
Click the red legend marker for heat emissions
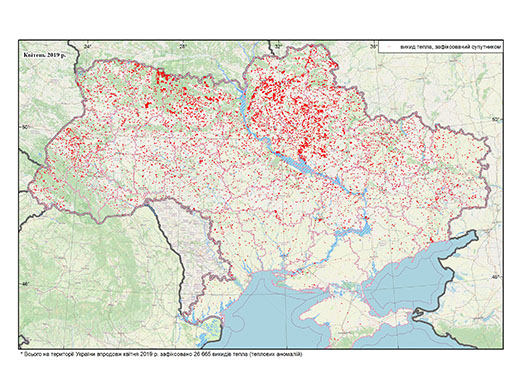point(390,48)
